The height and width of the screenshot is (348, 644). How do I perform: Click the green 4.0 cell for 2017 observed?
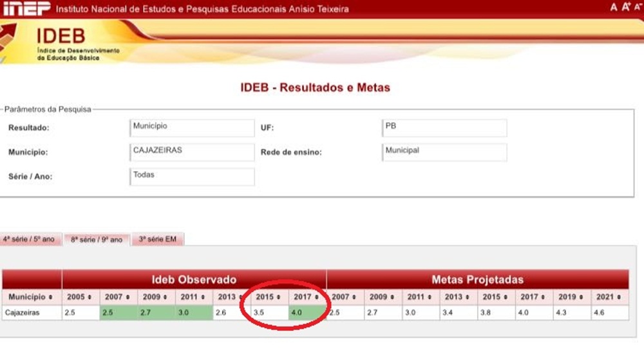[x=307, y=313]
